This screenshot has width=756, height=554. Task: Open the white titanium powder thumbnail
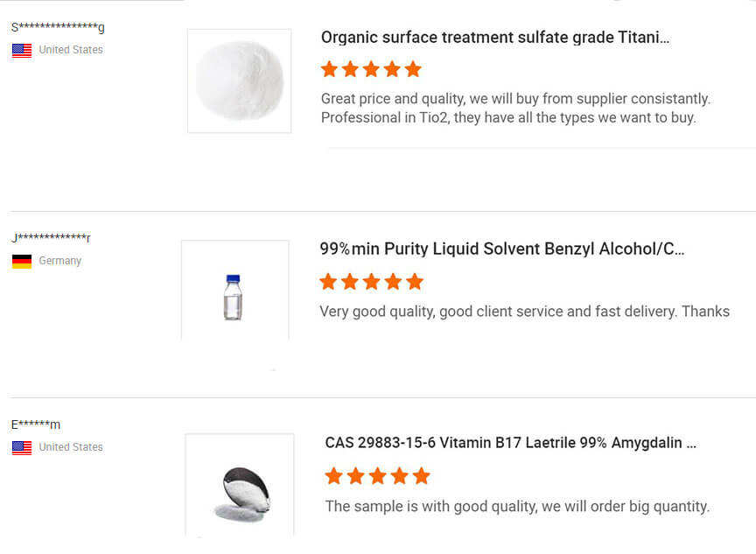pyautogui.click(x=239, y=81)
